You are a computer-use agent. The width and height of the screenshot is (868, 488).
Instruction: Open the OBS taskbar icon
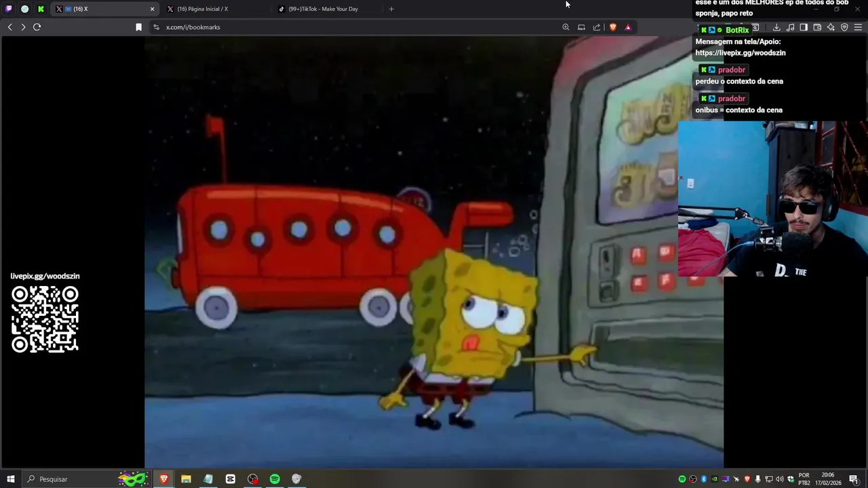[252, 479]
